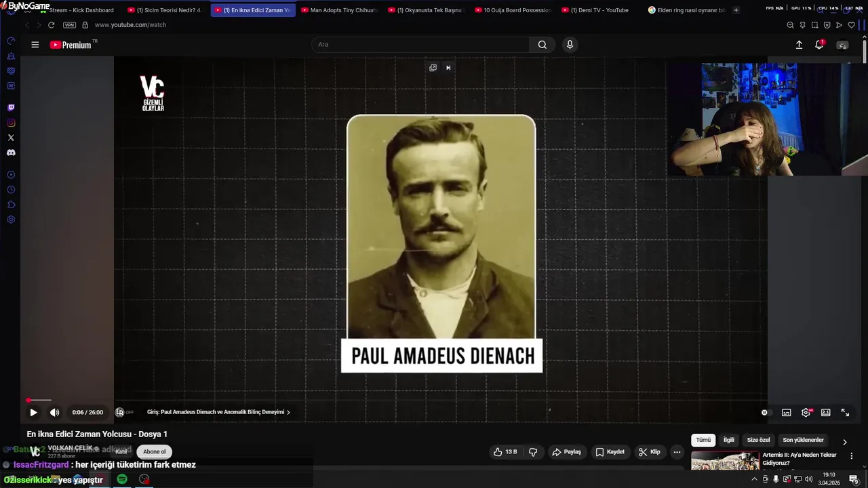The image size is (868, 488).
Task: Select the Son yüklenenler filter chip
Action: point(803,440)
